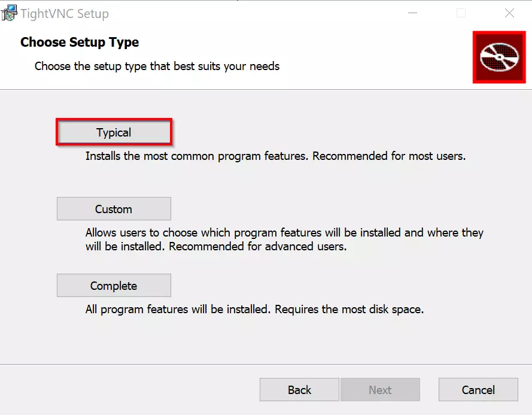The image size is (532, 415).
Task: Maximize the TightVNC Setup window
Action: (461, 13)
